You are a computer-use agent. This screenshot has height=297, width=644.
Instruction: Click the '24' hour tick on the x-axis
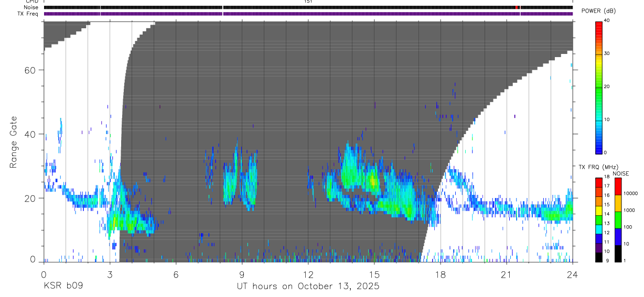(x=573, y=274)
